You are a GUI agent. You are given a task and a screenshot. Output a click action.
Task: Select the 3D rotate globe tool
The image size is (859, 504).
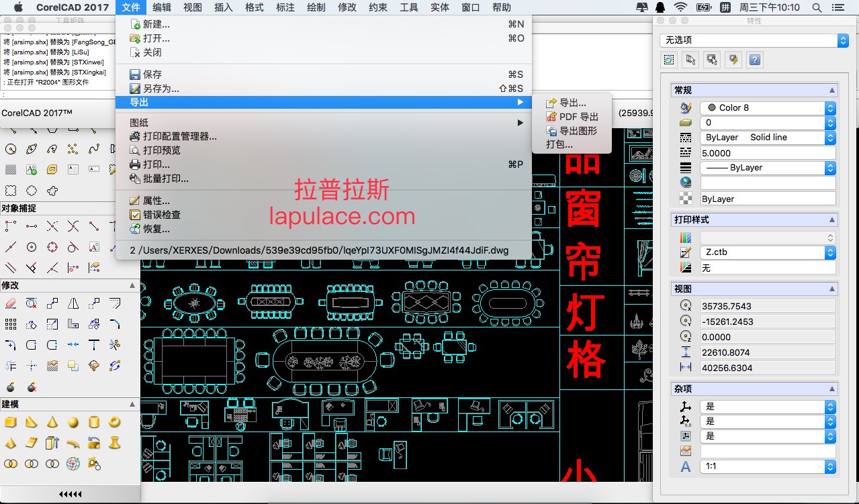pyautogui.click(x=73, y=464)
